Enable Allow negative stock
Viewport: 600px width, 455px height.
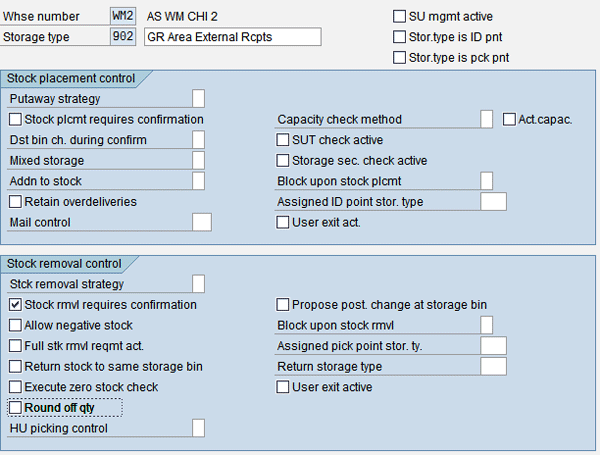coord(15,326)
